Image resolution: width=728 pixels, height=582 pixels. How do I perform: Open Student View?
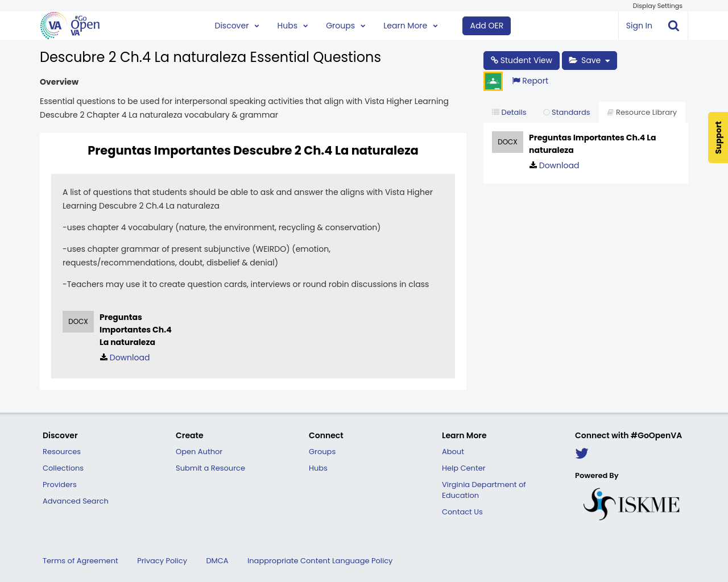coord(521,60)
